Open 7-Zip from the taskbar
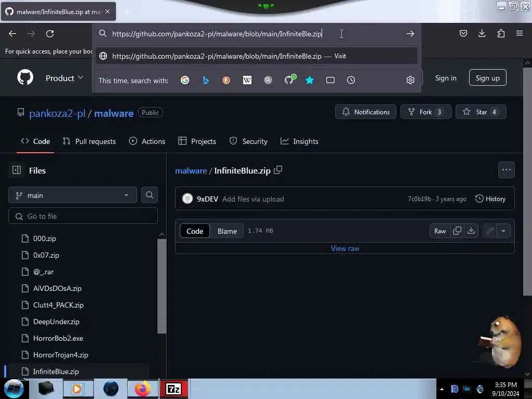Image resolution: width=532 pixels, height=399 pixels. 174,389
